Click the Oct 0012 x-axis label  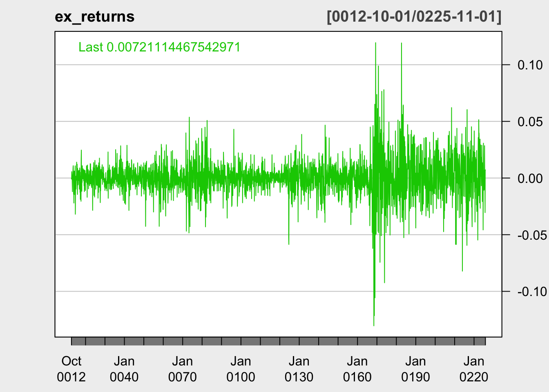[x=71, y=369]
